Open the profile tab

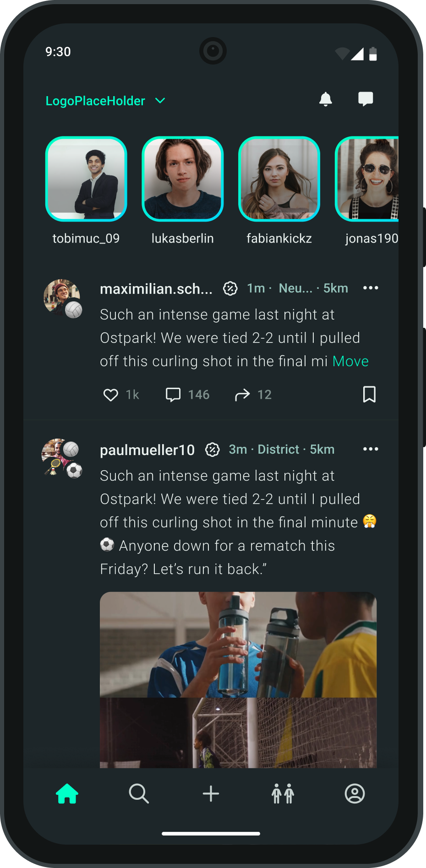click(x=355, y=793)
